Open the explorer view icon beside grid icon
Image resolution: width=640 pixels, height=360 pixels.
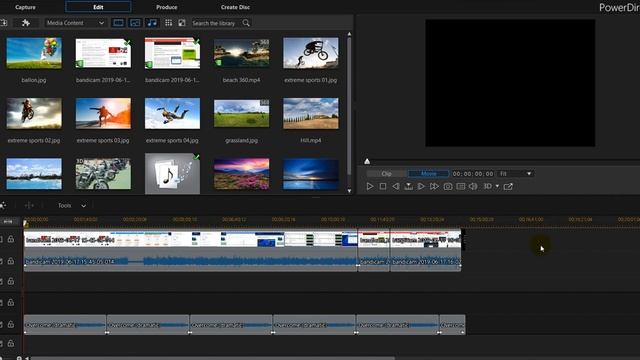point(182,23)
